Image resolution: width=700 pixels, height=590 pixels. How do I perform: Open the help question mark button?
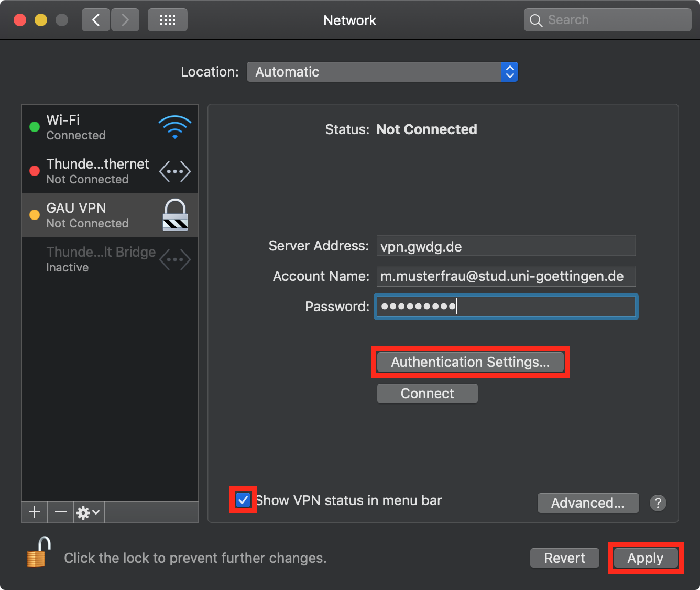pyautogui.click(x=658, y=503)
